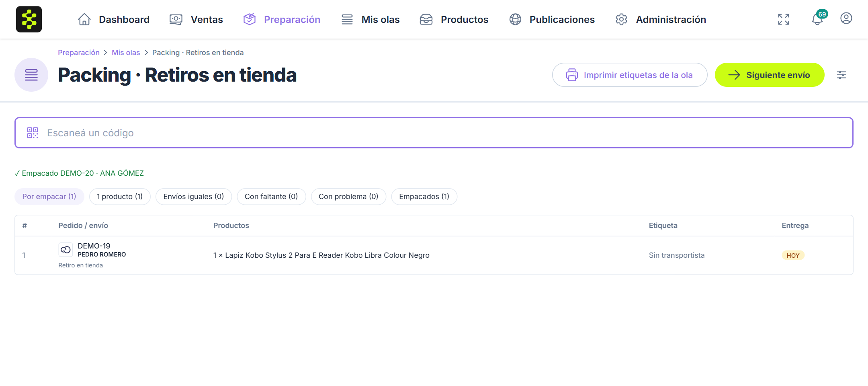Click the Lapiz Kobo Stylus product text

tap(321, 255)
